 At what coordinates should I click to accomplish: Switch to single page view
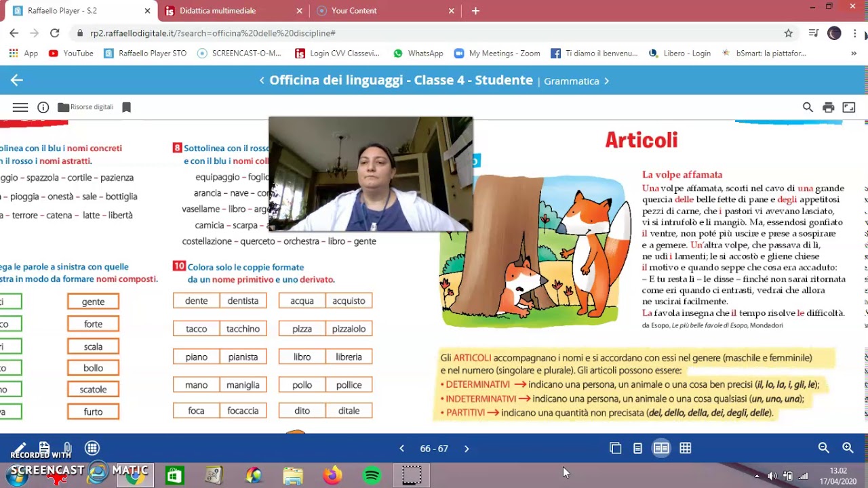coord(637,448)
